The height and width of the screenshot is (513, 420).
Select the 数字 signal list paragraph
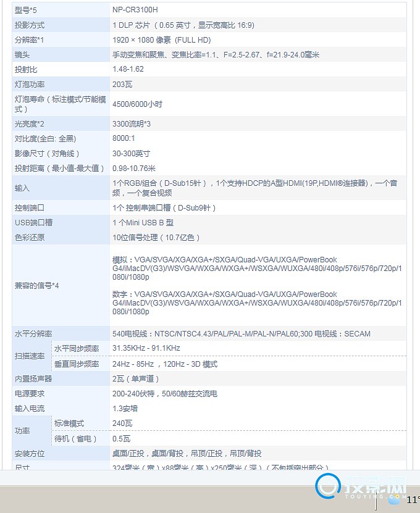tap(257, 303)
